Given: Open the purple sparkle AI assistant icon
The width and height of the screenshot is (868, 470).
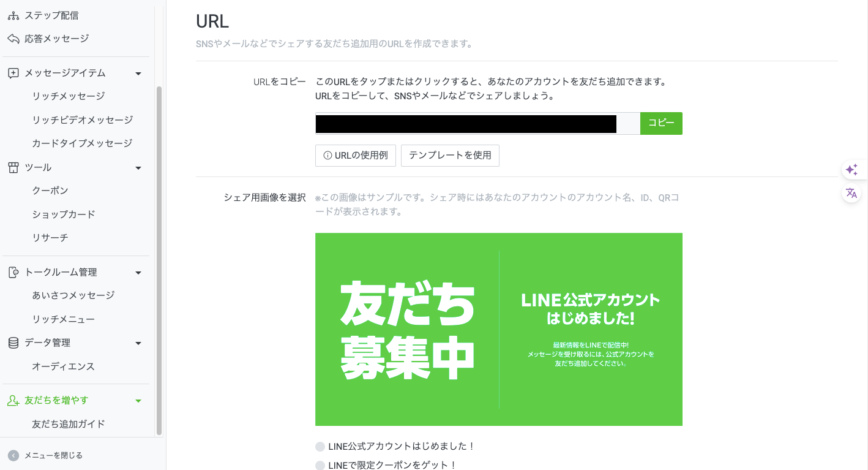Looking at the screenshot, I should (851, 170).
